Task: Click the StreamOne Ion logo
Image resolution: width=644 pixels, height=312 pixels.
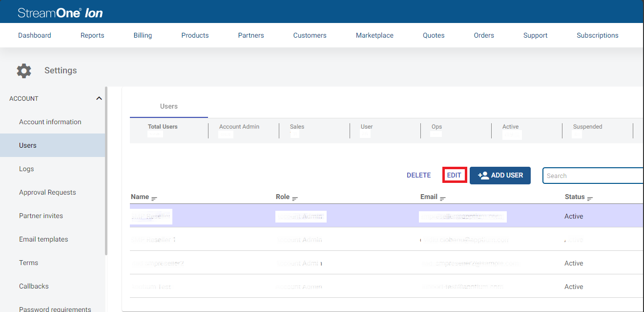Action: tap(61, 13)
